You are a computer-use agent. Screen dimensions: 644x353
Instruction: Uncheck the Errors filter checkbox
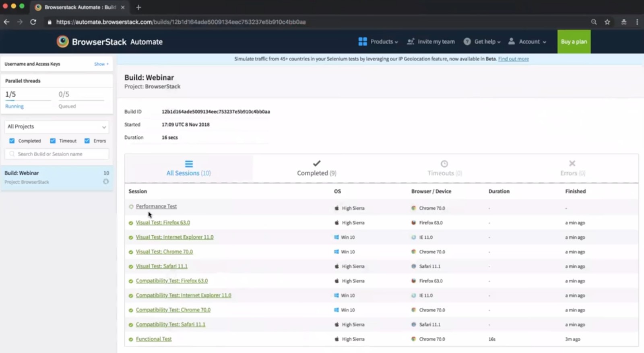pyautogui.click(x=87, y=141)
